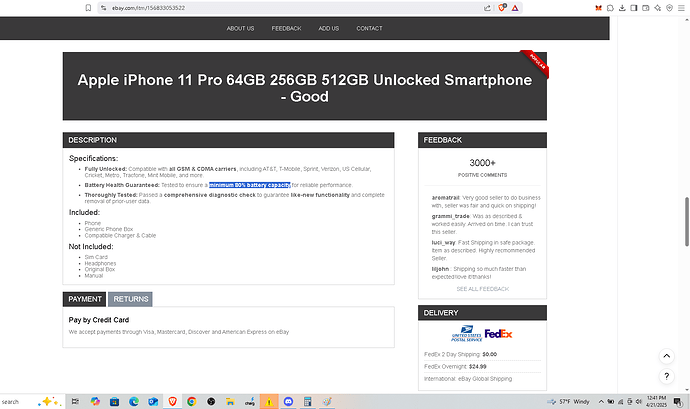This screenshot has width=690, height=409.
Task: Open site settings icon in address bar
Action: point(103,8)
